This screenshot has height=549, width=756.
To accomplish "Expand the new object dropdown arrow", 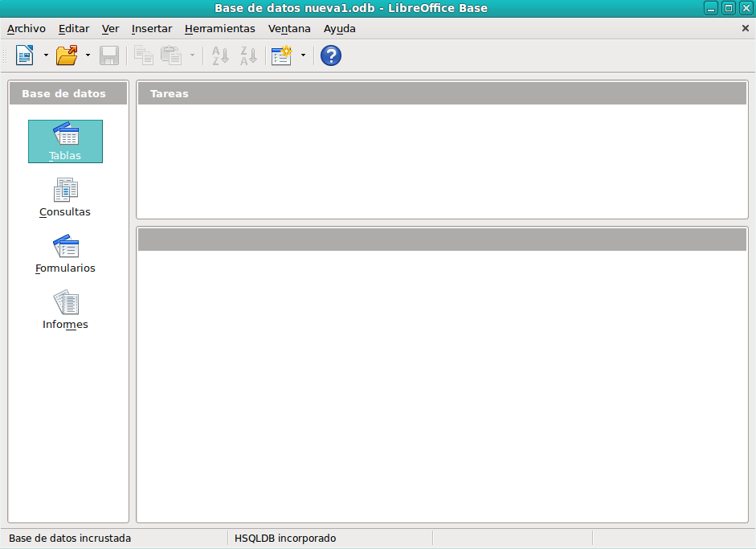I will tap(303, 55).
